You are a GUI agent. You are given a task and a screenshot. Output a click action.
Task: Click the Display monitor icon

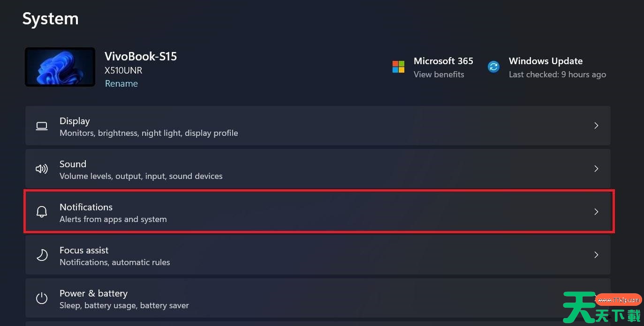tap(42, 126)
